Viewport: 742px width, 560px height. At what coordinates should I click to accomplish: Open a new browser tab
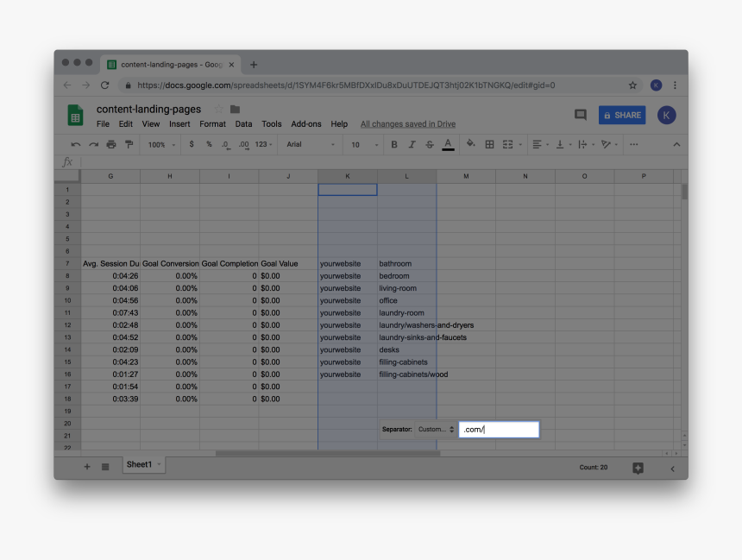click(254, 65)
